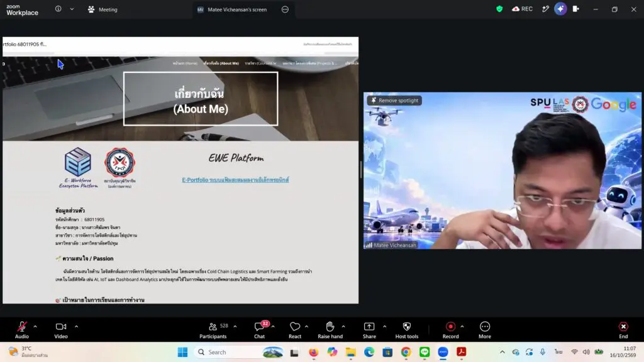644x362 pixels.
Task: Click the microphone tray icon
Action: [x=543, y=352]
